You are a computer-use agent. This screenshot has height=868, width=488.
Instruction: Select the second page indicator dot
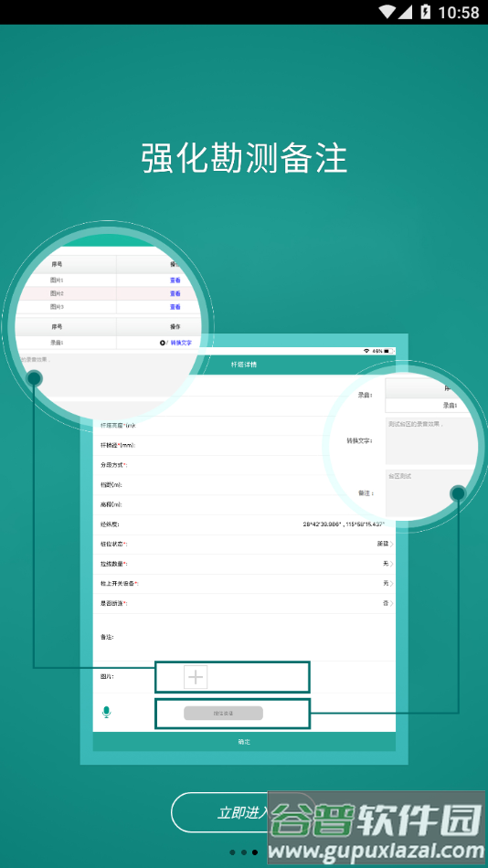[244, 852]
